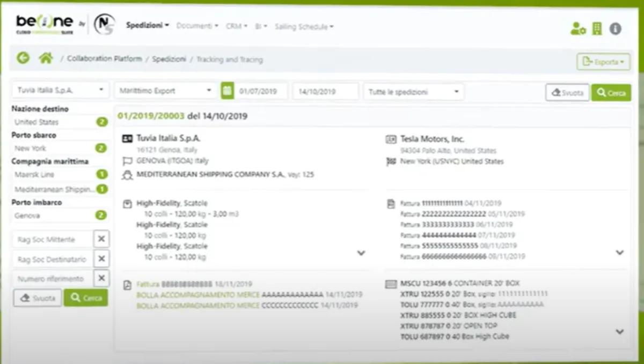Click TOLU 687897 0 40 Box High Cube row

455,337
